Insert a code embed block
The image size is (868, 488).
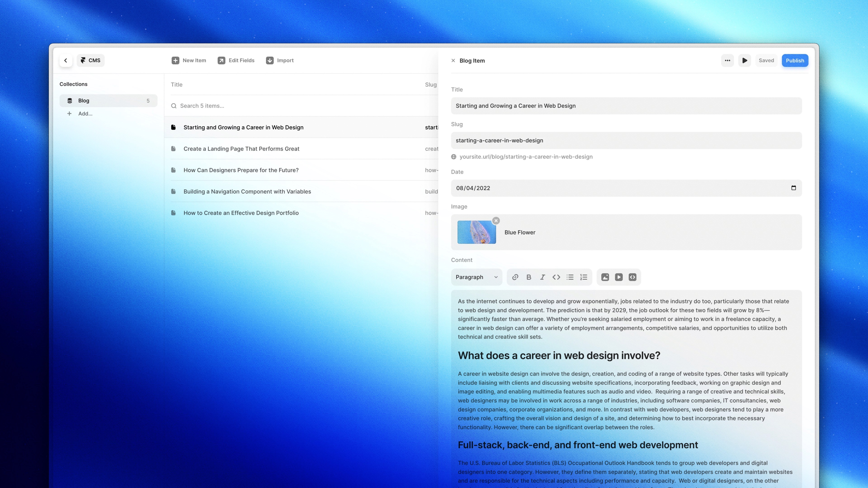click(632, 277)
